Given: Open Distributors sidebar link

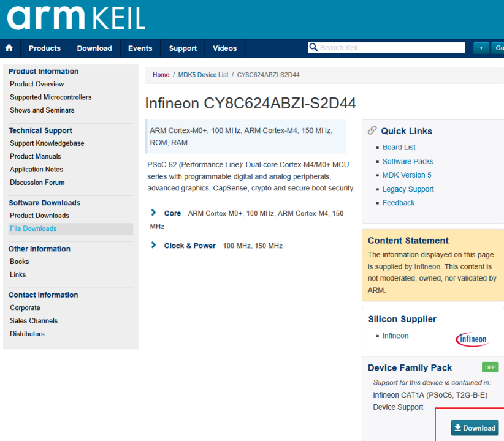Looking at the screenshot, I should point(27,334).
